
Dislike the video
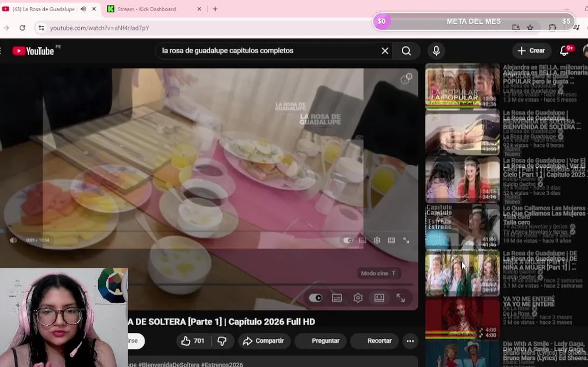click(x=222, y=340)
